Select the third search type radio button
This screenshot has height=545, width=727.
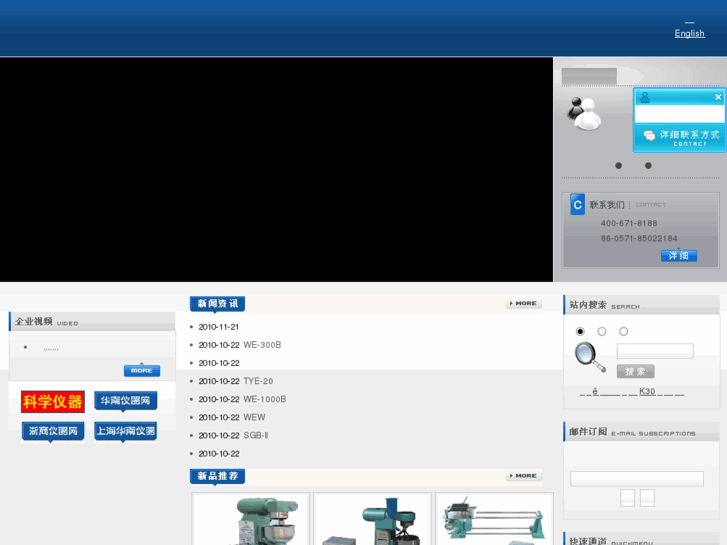(x=624, y=331)
